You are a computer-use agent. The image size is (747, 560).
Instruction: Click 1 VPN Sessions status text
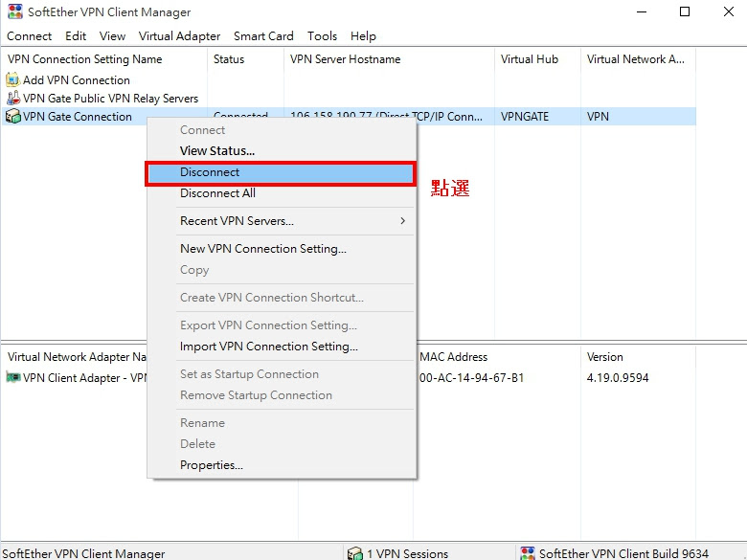tap(407, 554)
